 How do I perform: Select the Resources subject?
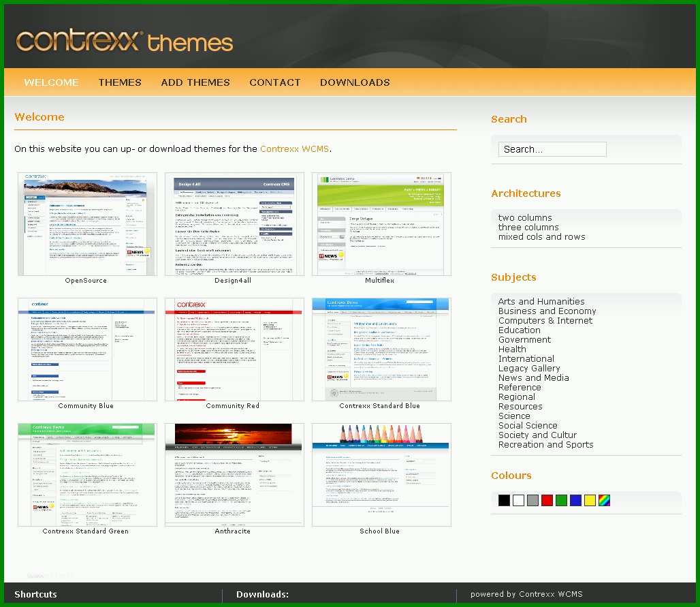520,407
